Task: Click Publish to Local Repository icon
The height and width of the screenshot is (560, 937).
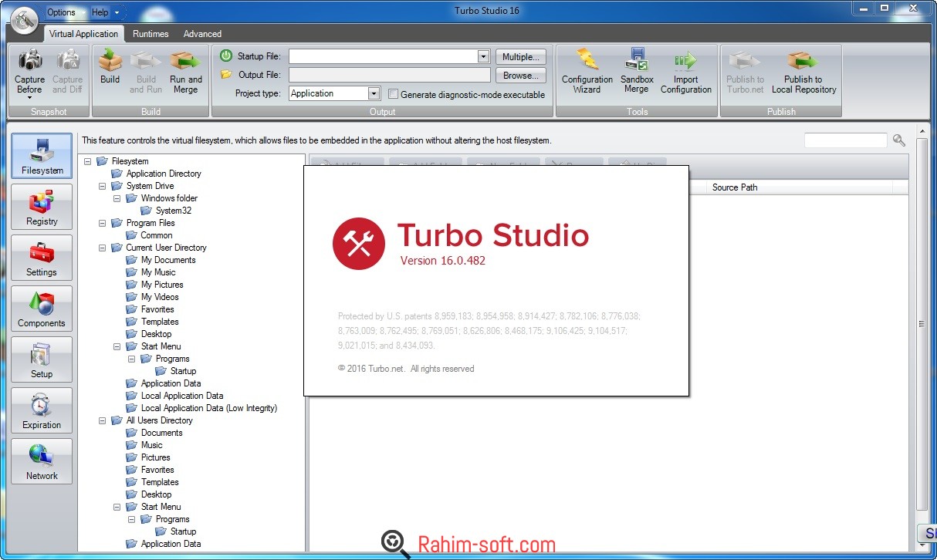Action: 803,59
